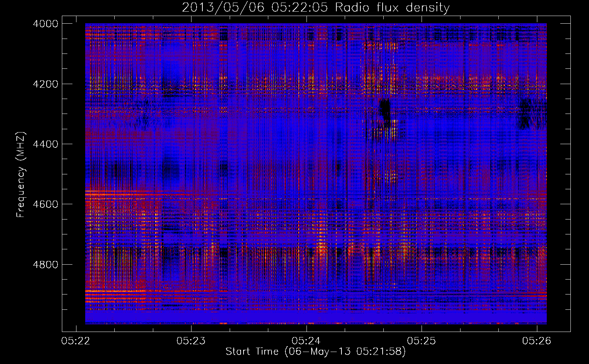Select the 4400 frequency axis label
Viewport: 589px width, 364px height.
tap(46, 144)
